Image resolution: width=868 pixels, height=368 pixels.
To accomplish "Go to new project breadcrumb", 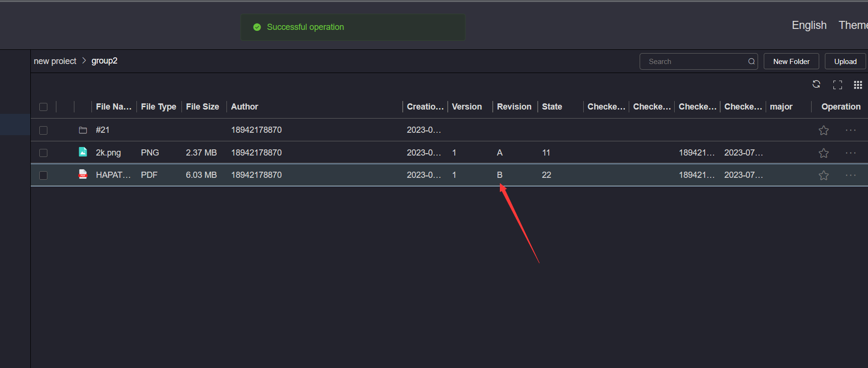I will 55,61.
